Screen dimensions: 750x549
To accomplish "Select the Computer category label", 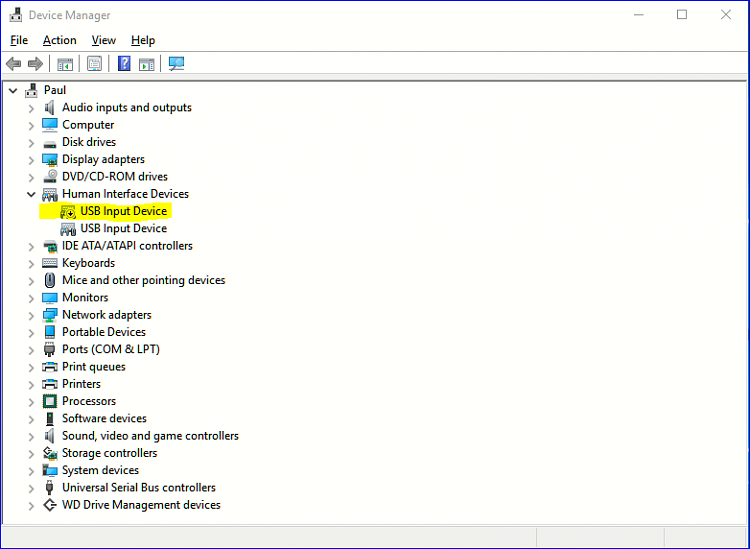I will pos(88,125).
